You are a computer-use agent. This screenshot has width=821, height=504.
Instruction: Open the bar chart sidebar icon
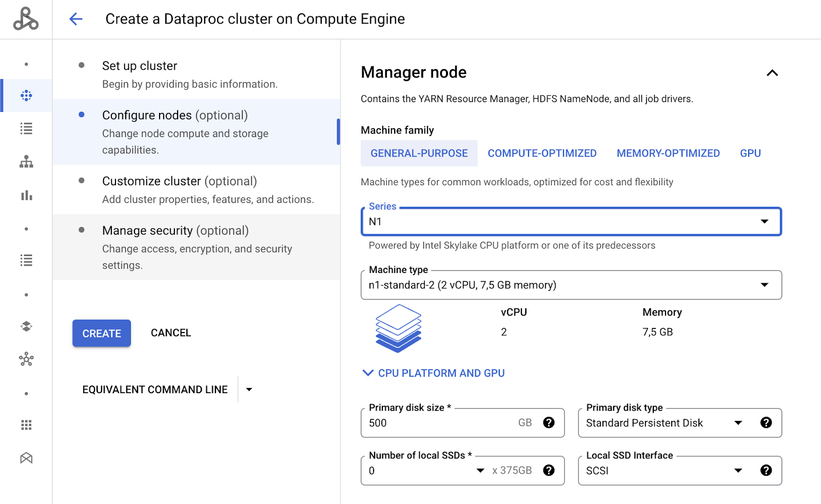tap(26, 196)
